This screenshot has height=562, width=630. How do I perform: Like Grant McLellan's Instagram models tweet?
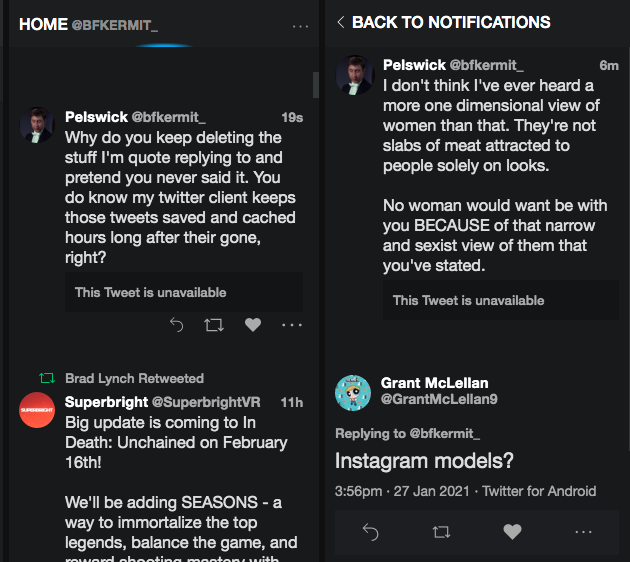(512, 532)
